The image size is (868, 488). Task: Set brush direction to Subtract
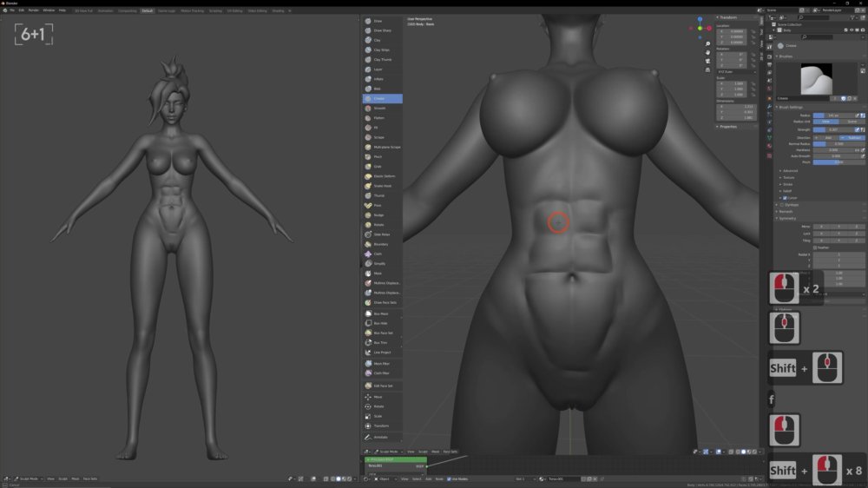(x=852, y=137)
